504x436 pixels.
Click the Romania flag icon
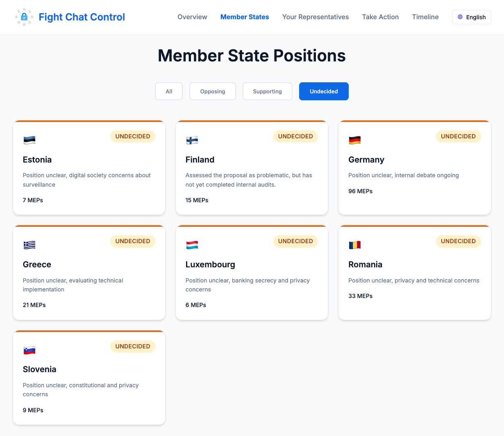pos(355,245)
